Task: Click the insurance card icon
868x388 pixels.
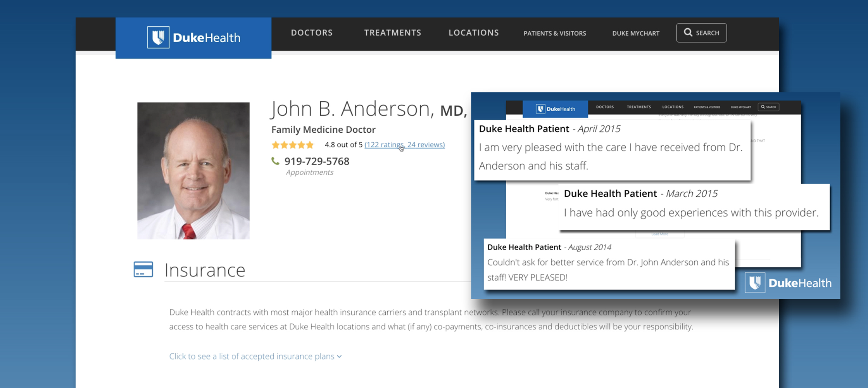Action: coord(143,269)
